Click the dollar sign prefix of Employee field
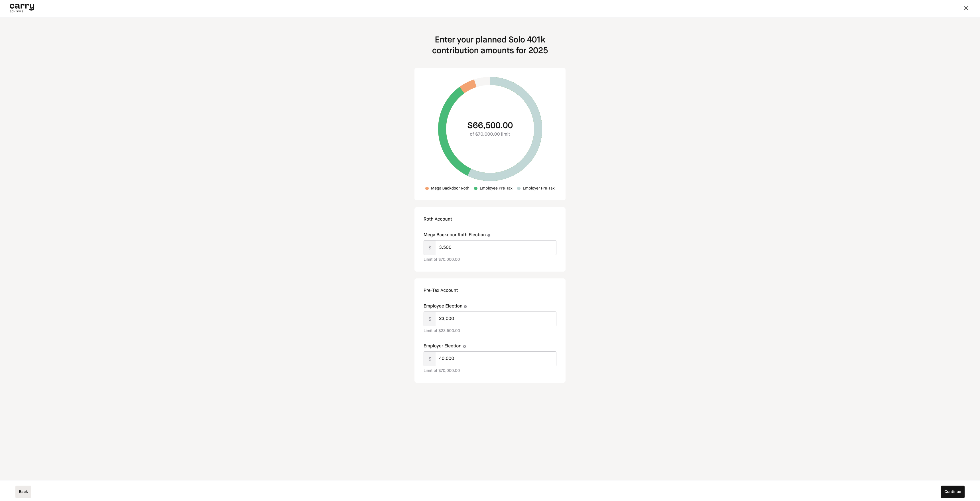This screenshot has width=980, height=501. pos(430,319)
